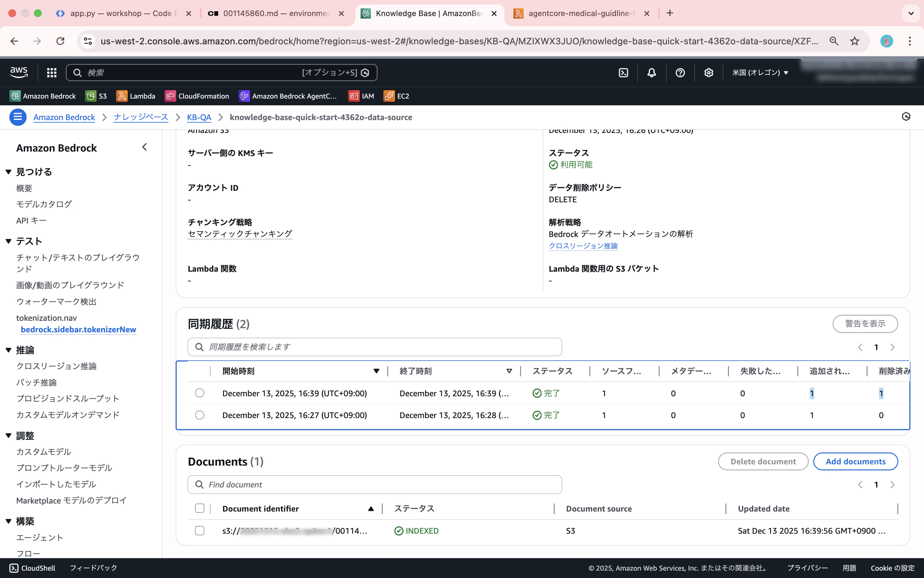Collapse the 構築 sidebar section

[x=8, y=521]
